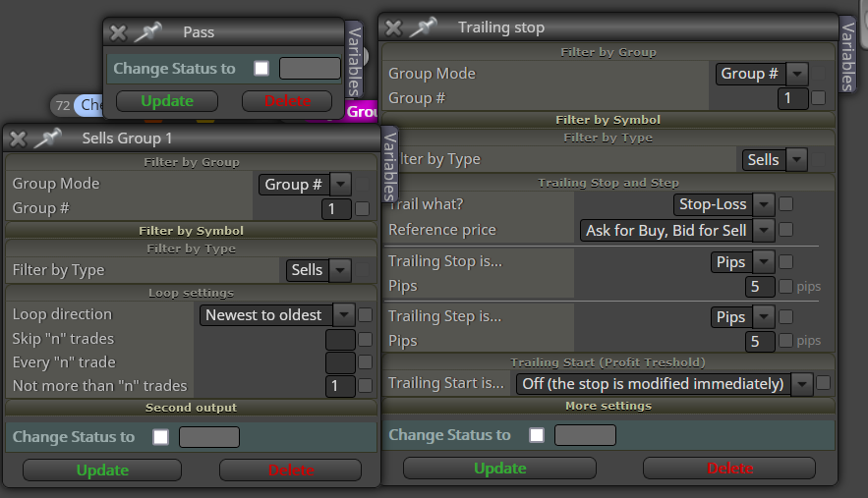Click the pin icon in Pass panel
The width and height of the screenshot is (868, 498).
tap(147, 32)
